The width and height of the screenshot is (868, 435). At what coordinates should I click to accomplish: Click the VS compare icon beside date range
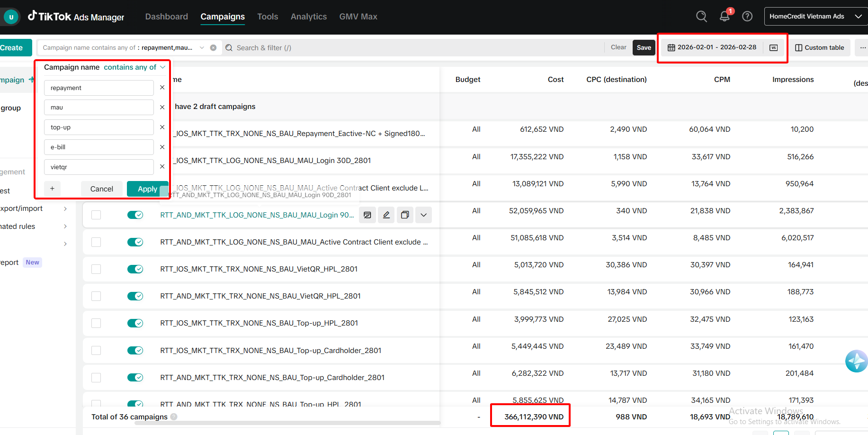pyautogui.click(x=773, y=48)
